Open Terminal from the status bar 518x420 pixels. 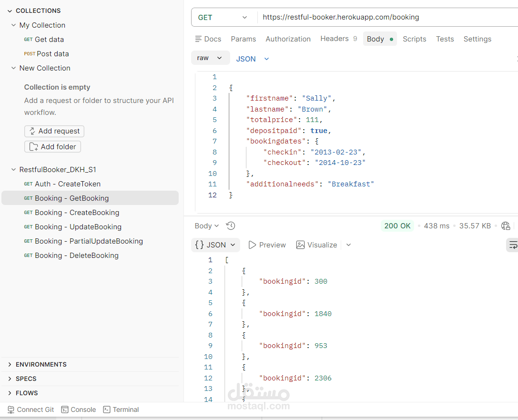(121, 410)
